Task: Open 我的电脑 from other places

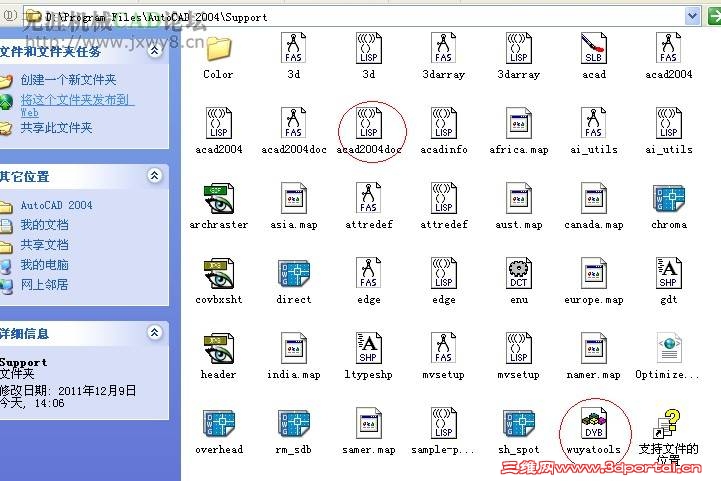Action: click(x=44, y=265)
